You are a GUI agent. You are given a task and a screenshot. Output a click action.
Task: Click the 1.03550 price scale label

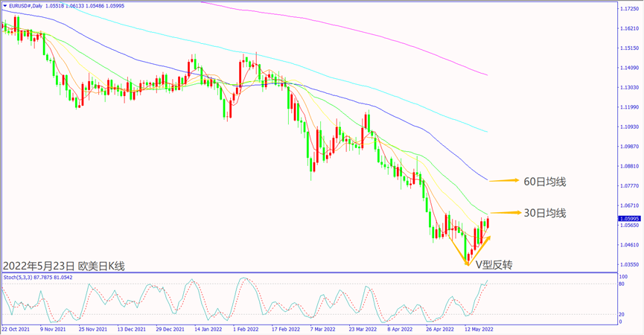coord(629,264)
